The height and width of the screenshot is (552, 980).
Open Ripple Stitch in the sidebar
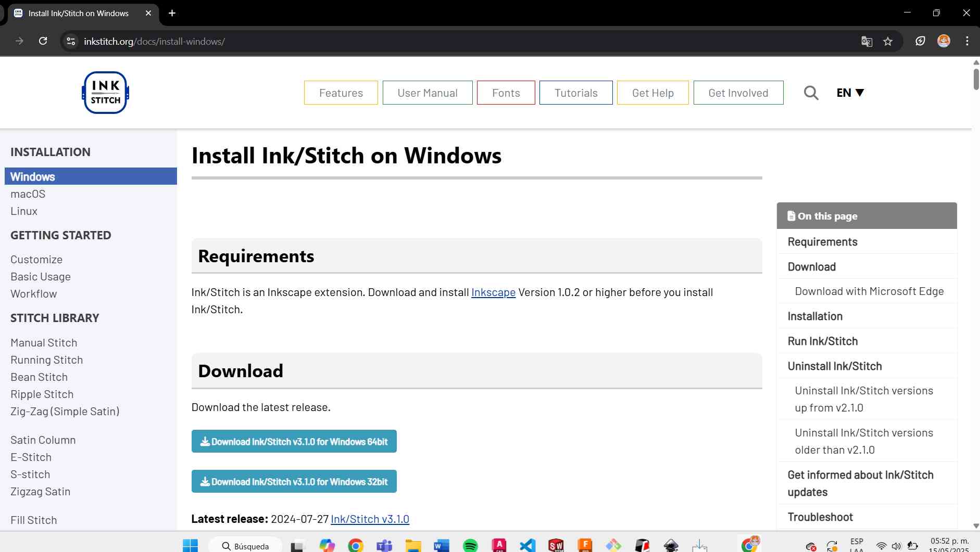(x=42, y=394)
